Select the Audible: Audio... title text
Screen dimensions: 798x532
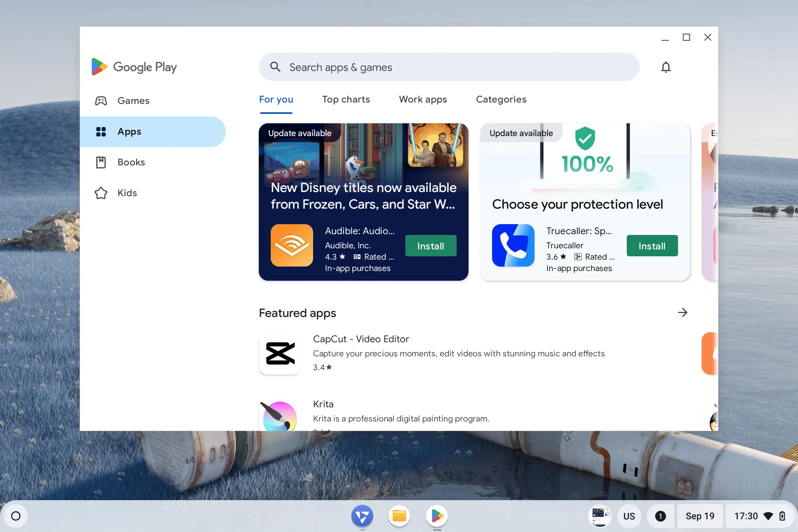pyautogui.click(x=360, y=231)
